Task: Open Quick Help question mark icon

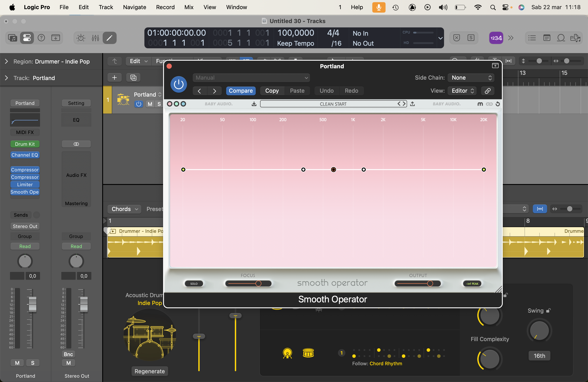Action: (41, 38)
